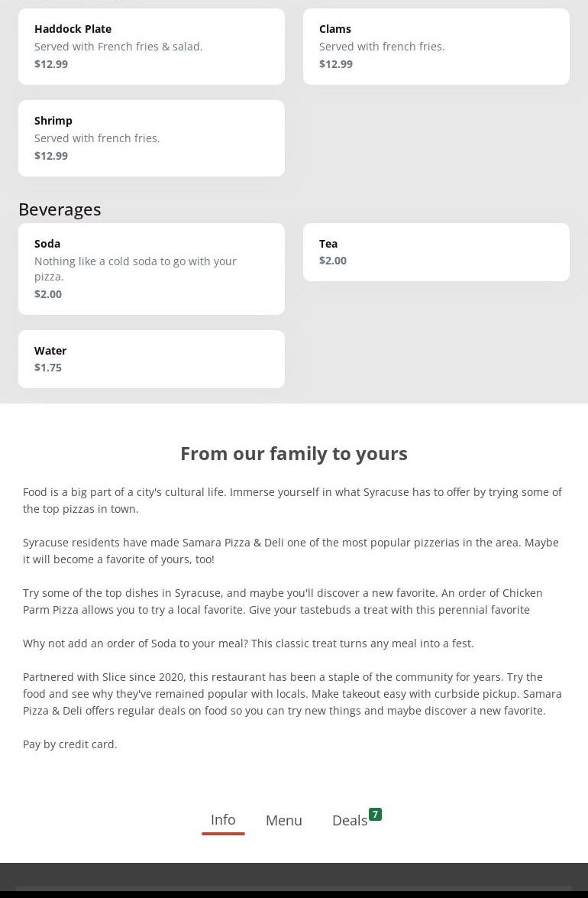Click the $1.75 Water price
Viewport: 588px width, 898px height.
(48, 368)
